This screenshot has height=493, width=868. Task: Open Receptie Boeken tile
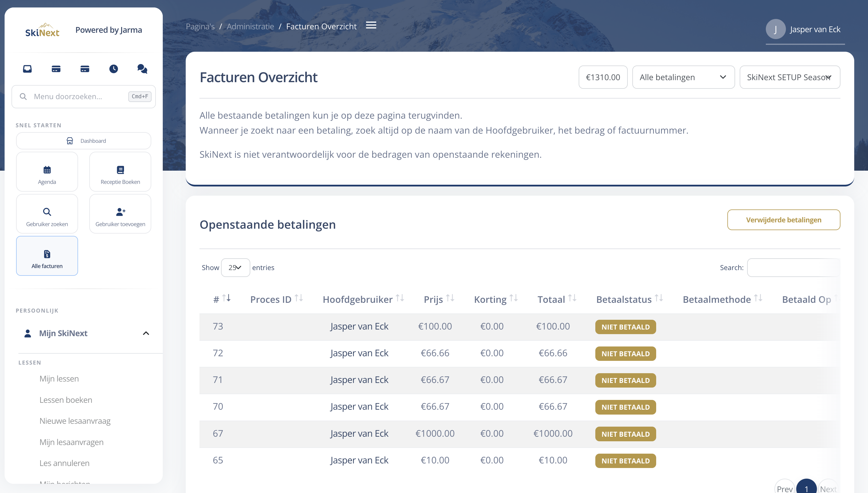click(120, 172)
